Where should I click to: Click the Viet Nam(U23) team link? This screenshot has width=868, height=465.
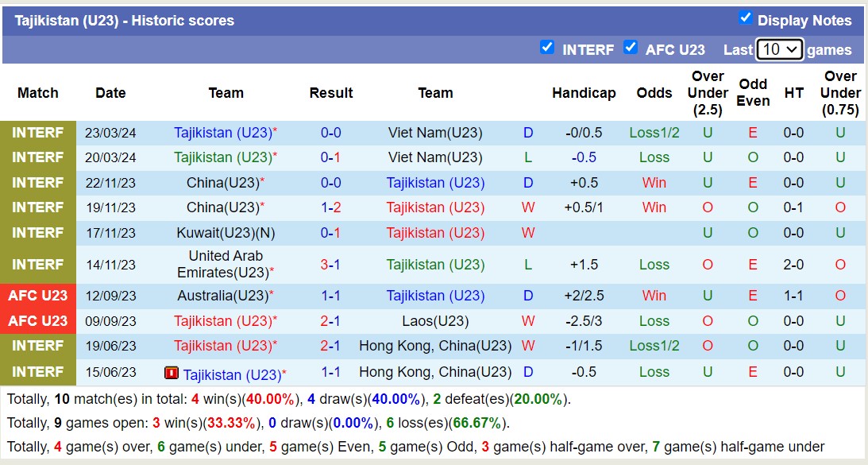pos(435,132)
